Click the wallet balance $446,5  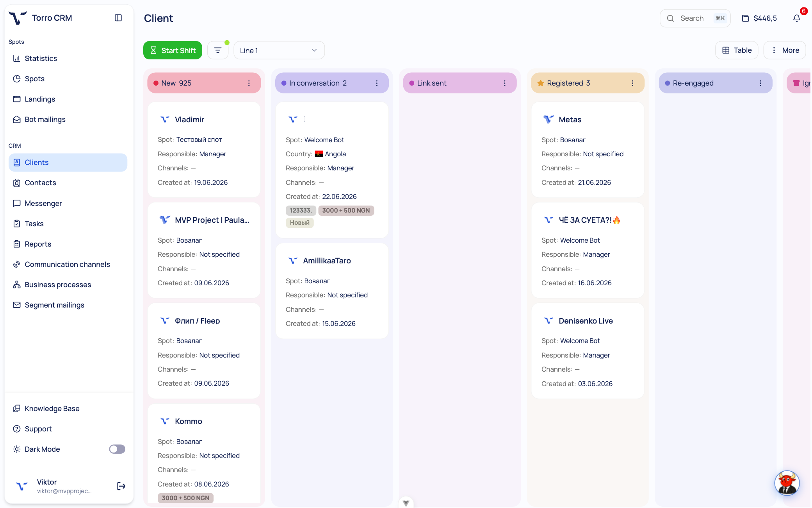point(759,18)
